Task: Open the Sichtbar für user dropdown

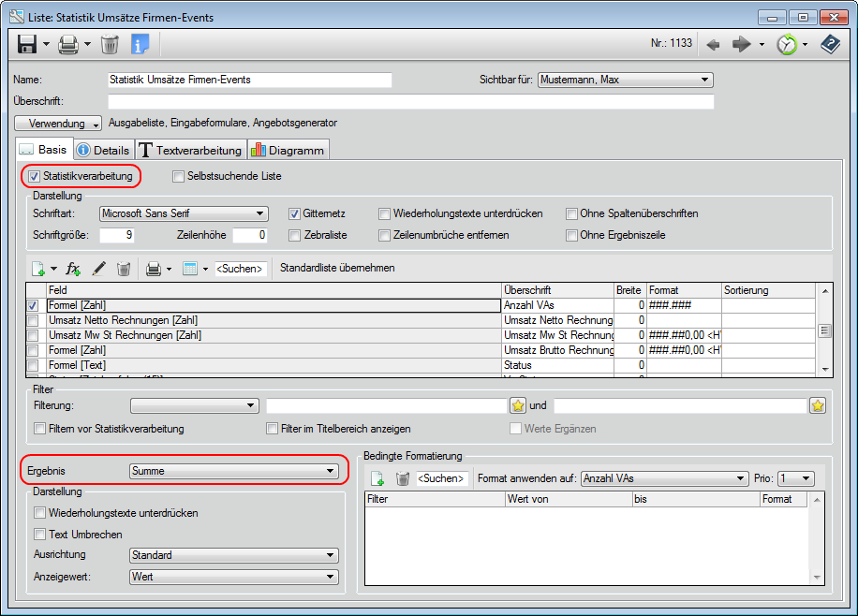Action: 626,81
